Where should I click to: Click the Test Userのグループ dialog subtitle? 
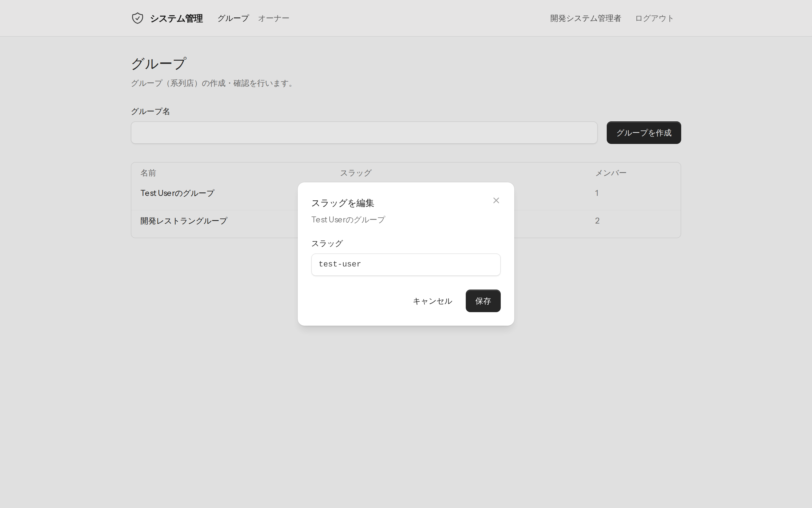[x=348, y=220]
